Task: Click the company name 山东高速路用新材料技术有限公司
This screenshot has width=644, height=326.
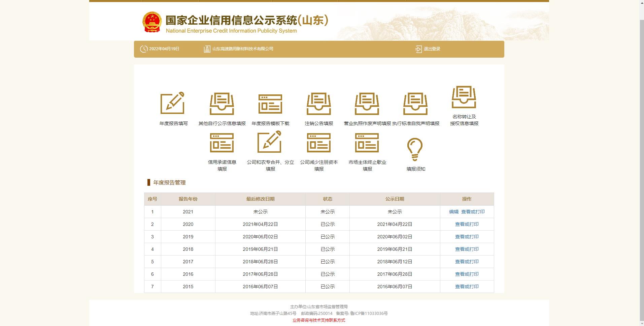Action: tap(242, 49)
